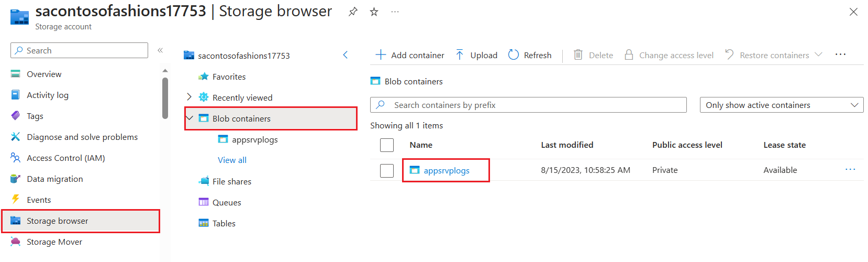This screenshot has height=262, width=868.
Task: Click the 8/15/2023, 10:58:25 AM cell
Action: click(586, 170)
